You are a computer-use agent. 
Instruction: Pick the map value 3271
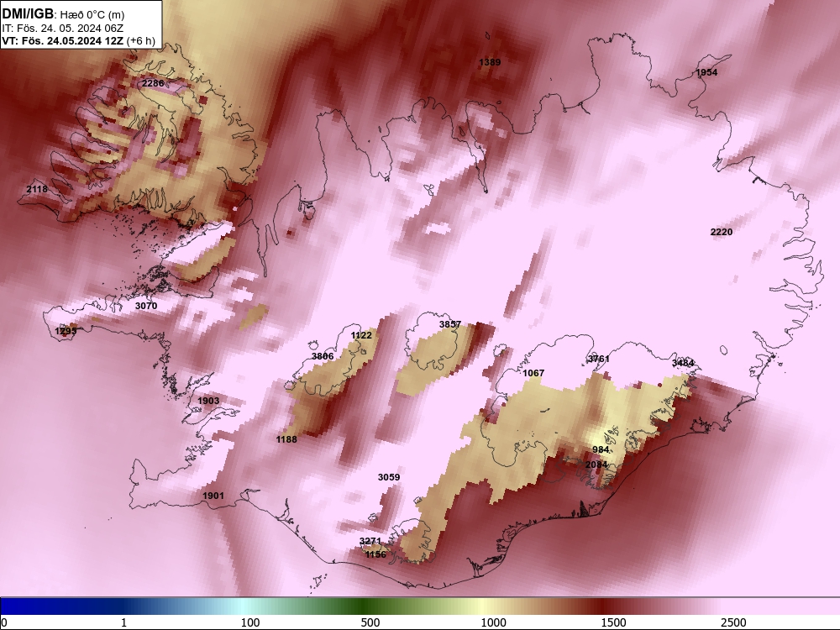[370, 541]
